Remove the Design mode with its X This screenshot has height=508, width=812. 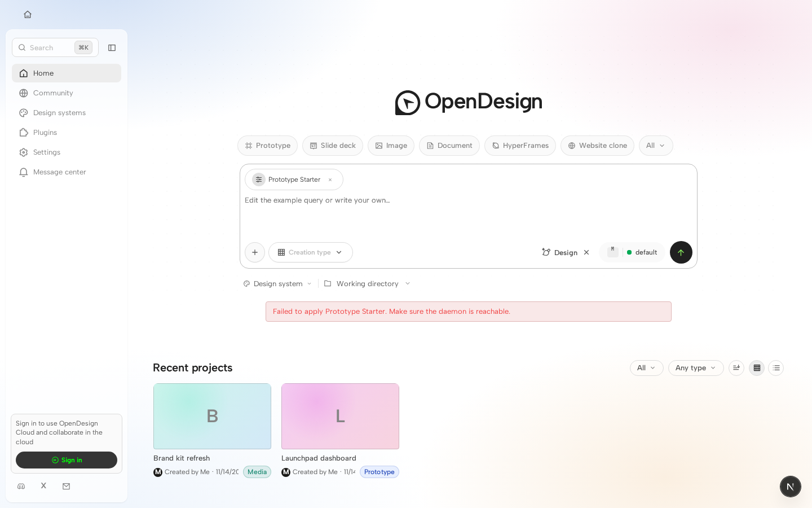586,252
